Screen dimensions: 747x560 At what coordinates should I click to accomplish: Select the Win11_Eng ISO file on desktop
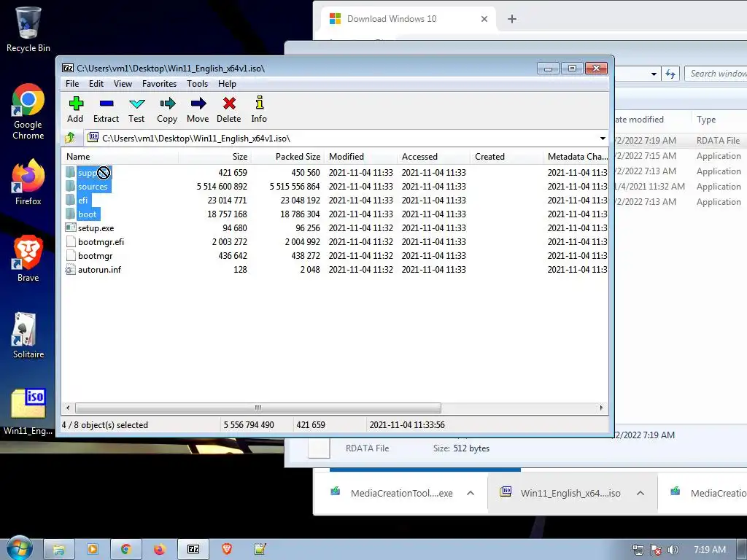click(28, 412)
